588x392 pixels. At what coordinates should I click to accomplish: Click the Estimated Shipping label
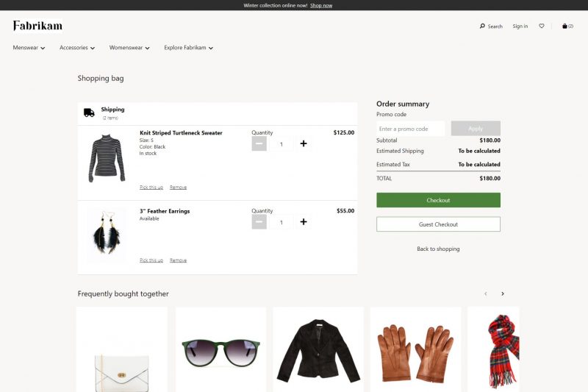click(x=400, y=151)
